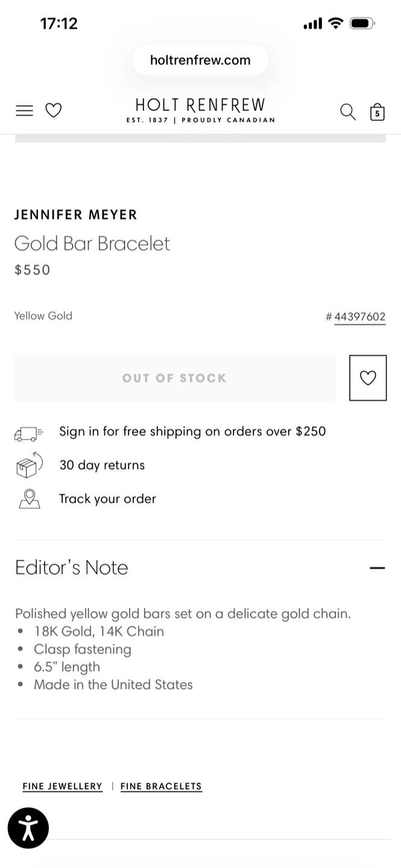Tap the Holt Renfrew logo
The width and height of the screenshot is (401, 868).
point(200,110)
